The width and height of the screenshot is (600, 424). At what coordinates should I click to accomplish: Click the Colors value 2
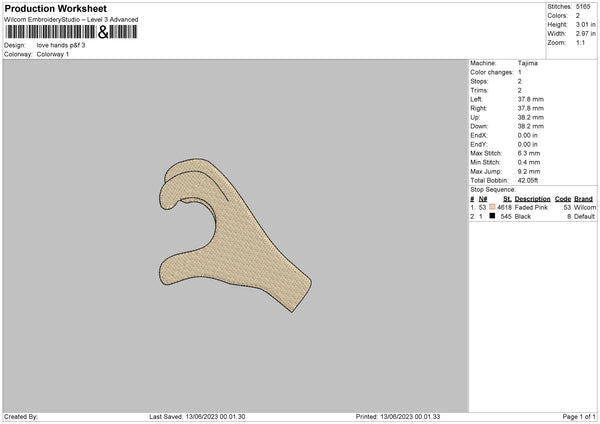coord(577,16)
